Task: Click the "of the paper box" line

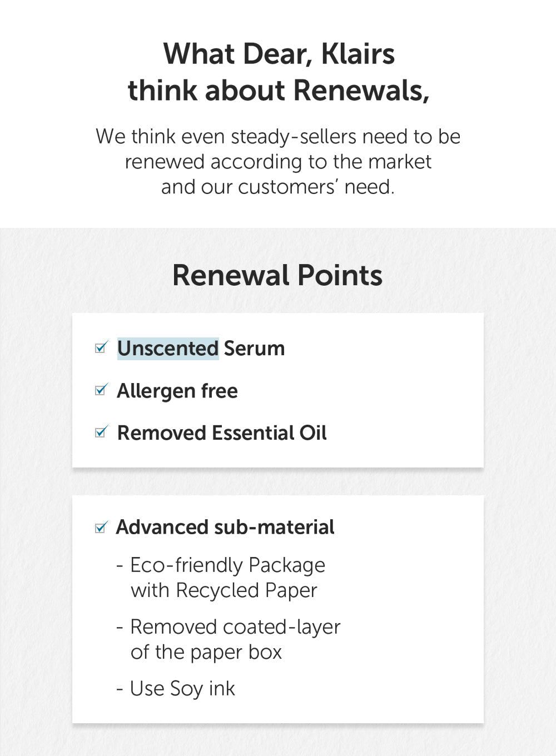Action: tap(206, 652)
